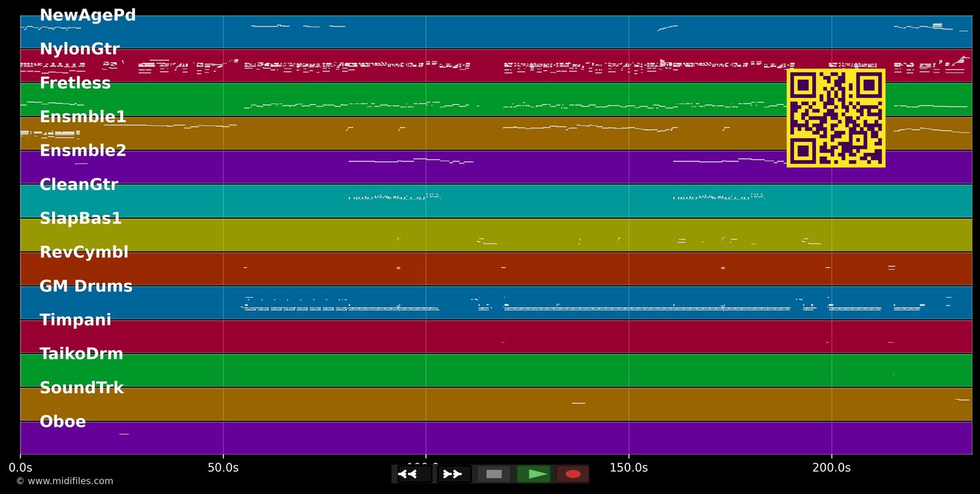This screenshot has width=980, height=494.
Task: Select the Ensmble1 track
Action: point(83,118)
